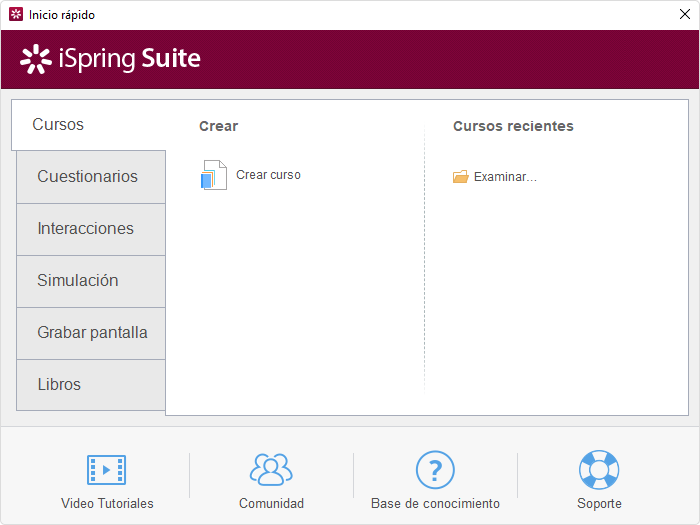
Task: Open the Comunidad people icon
Action: (271, 470)
